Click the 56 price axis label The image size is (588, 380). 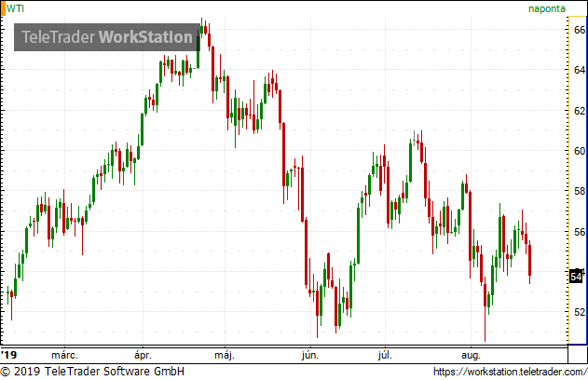[580, 232]
